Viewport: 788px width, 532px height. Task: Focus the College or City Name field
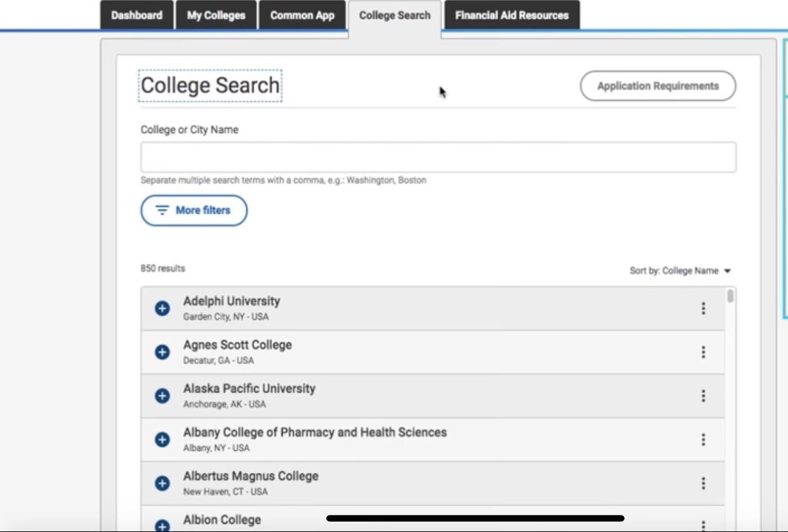438,158
